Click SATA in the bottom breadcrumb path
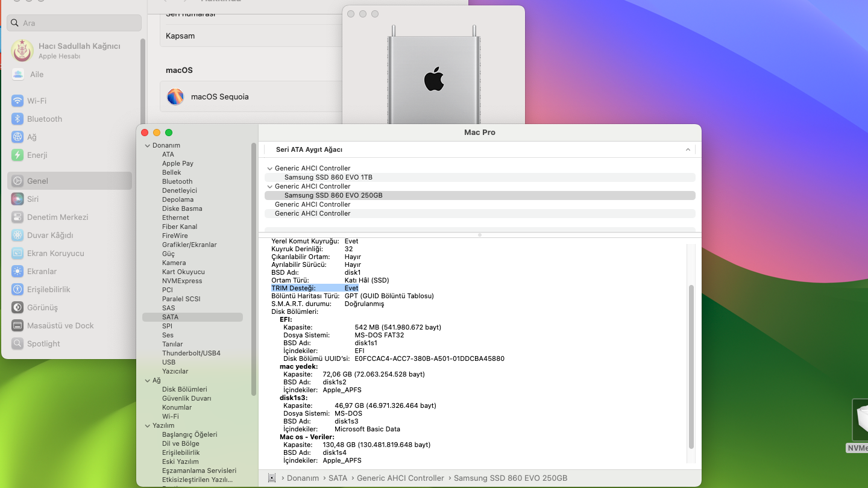868x488 pixels. click(338, 478)
